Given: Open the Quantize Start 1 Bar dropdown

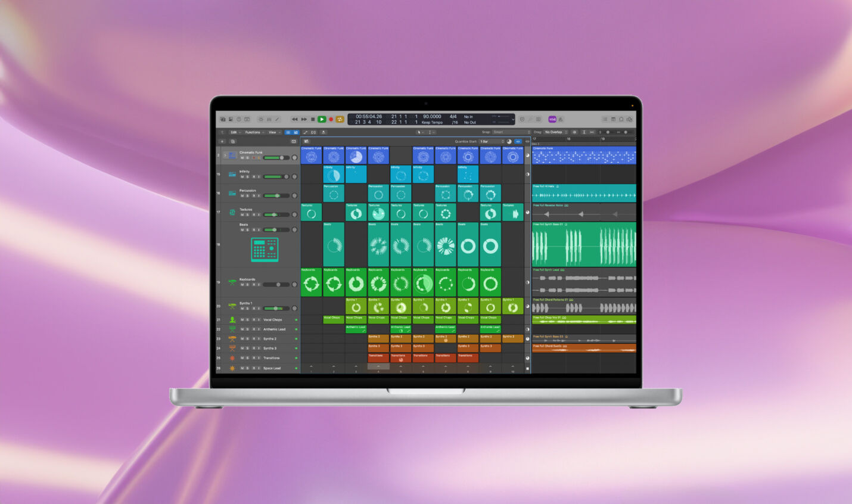Looking at the screenshot, I should (x=492, y=142).
